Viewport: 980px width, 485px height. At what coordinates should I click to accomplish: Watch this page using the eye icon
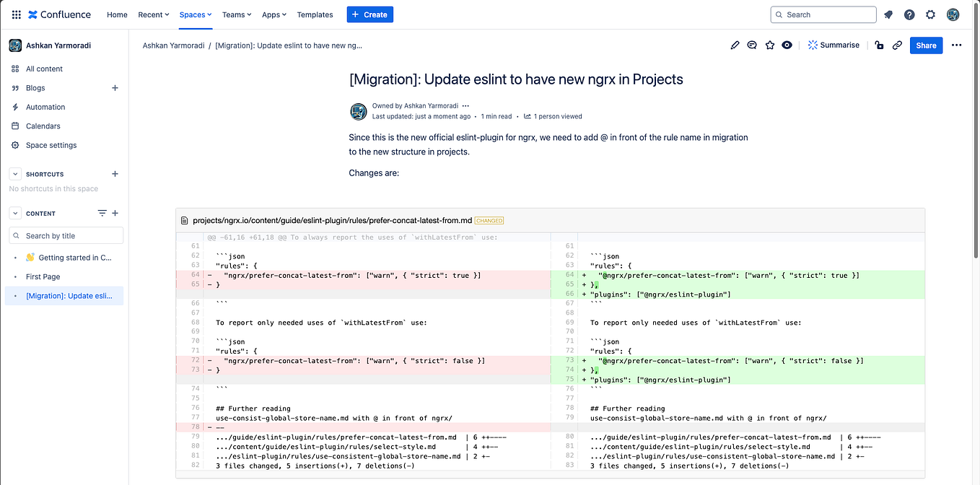pyautogui.click(x=787, y=45)
